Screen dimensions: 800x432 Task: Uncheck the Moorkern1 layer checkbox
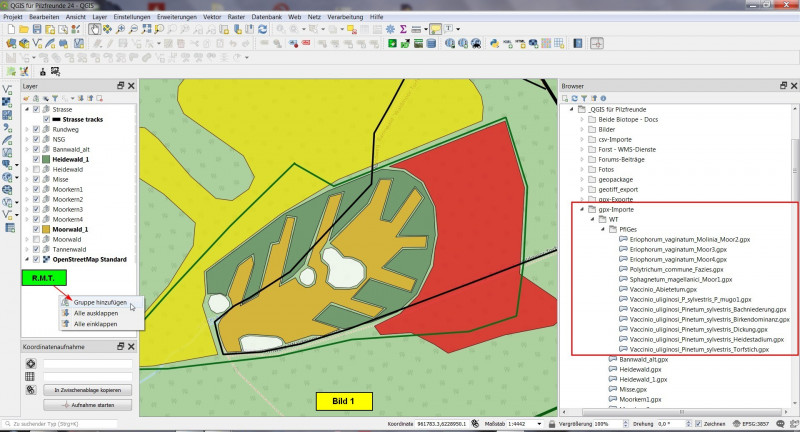point(37,189)
